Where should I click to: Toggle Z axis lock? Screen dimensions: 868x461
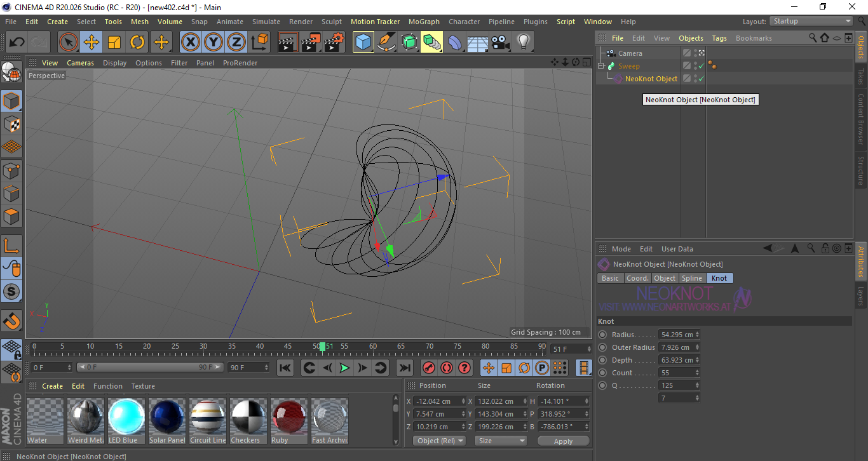click(x=236, y=43)
